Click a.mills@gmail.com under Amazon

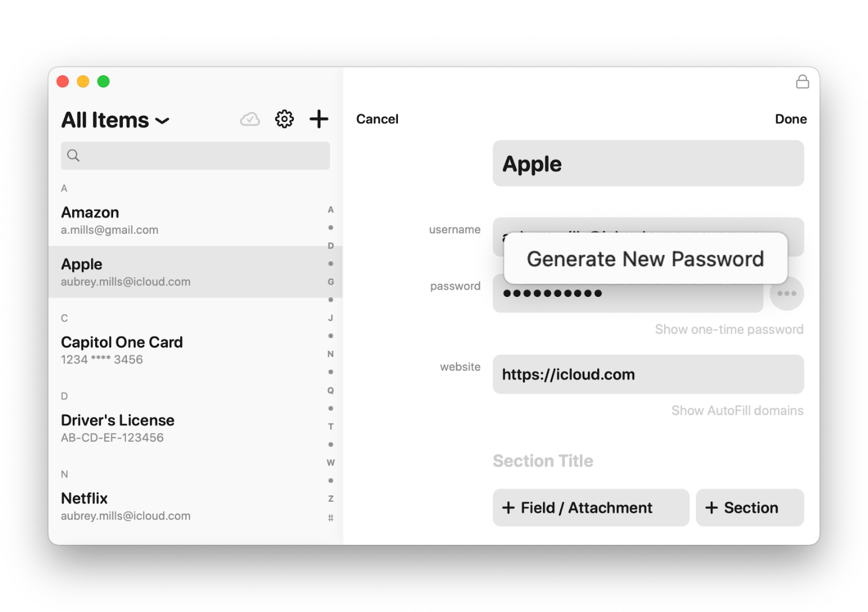pyautogui.click(x=110, y=230)
